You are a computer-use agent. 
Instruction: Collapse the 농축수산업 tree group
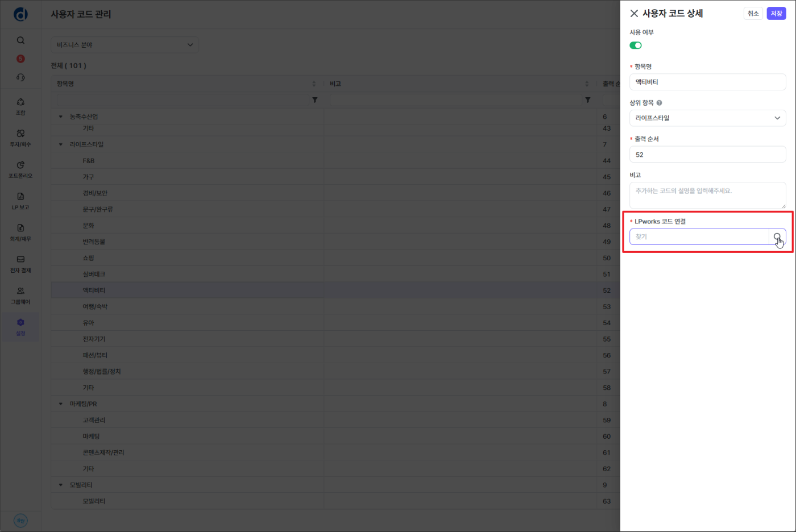click(61, 117)
